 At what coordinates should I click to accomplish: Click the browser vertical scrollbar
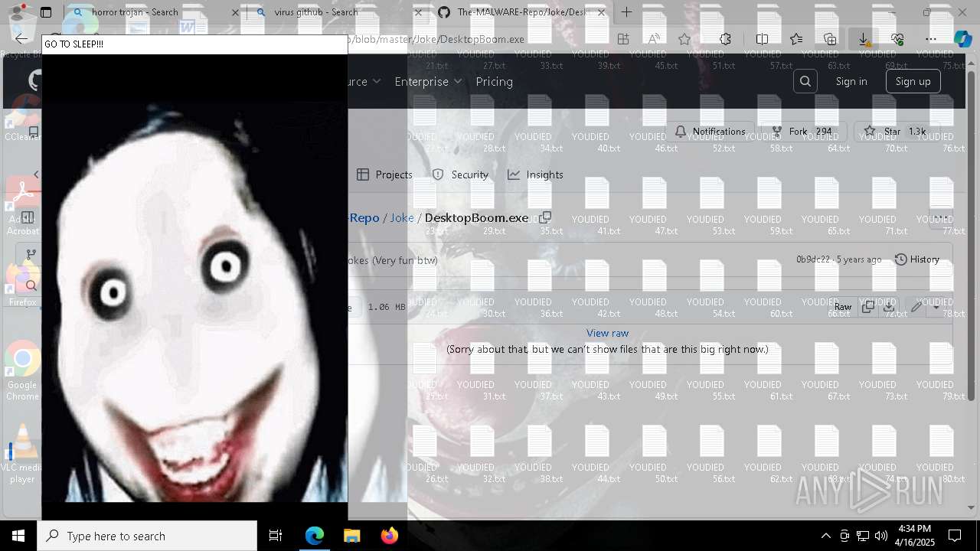[x=972, y=237]
